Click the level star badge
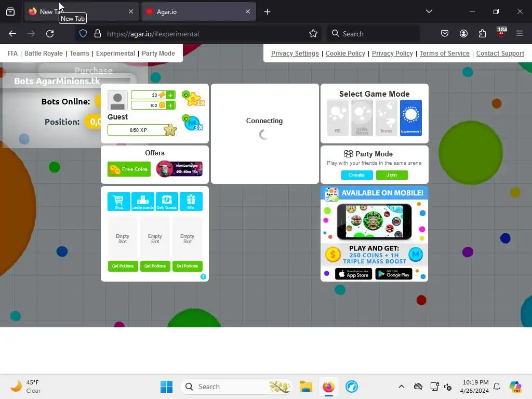The height and width of the screenshot is (399, 532). coord(170,130)
